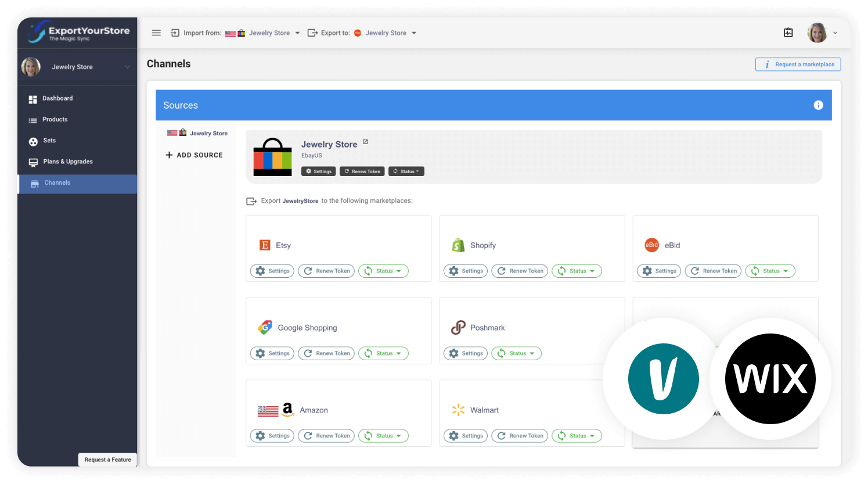Click the Amazon marketplace icon
This screenshot has height=484, width=868.
pyautogui.click(x=287, y=410)
